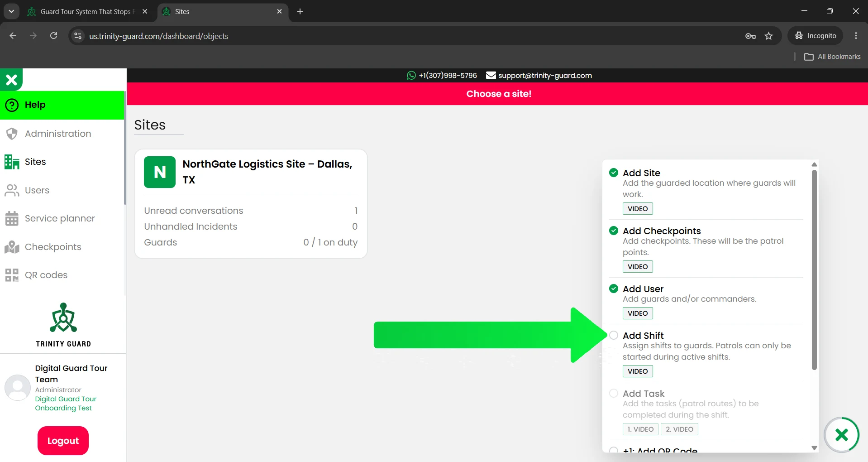868x462 pixels.
Task: Click Digital Guard Tour Onboarding Test link
Action: point(66,404)
